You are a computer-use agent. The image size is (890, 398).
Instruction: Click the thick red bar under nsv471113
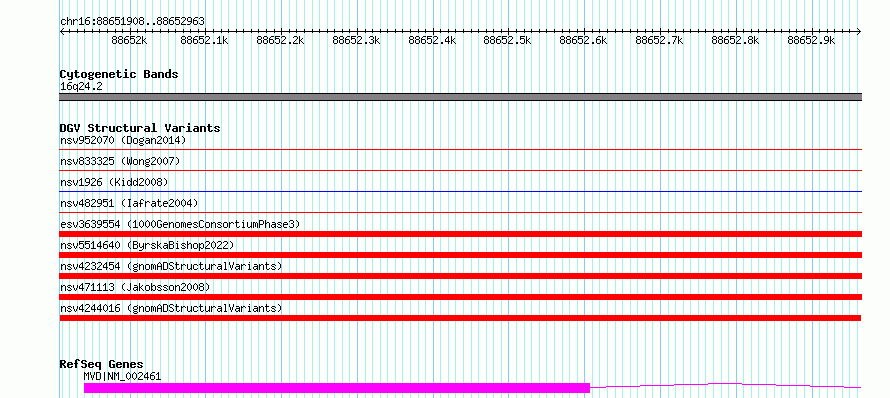pos(460,297)
